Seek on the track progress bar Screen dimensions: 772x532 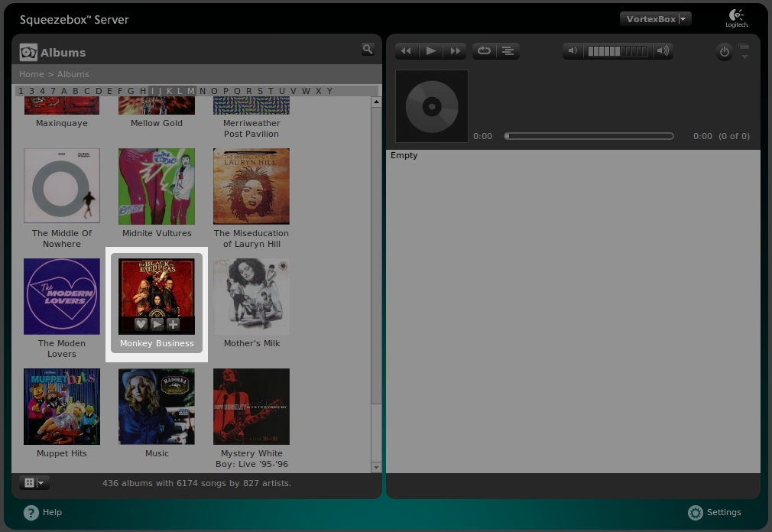589,136
